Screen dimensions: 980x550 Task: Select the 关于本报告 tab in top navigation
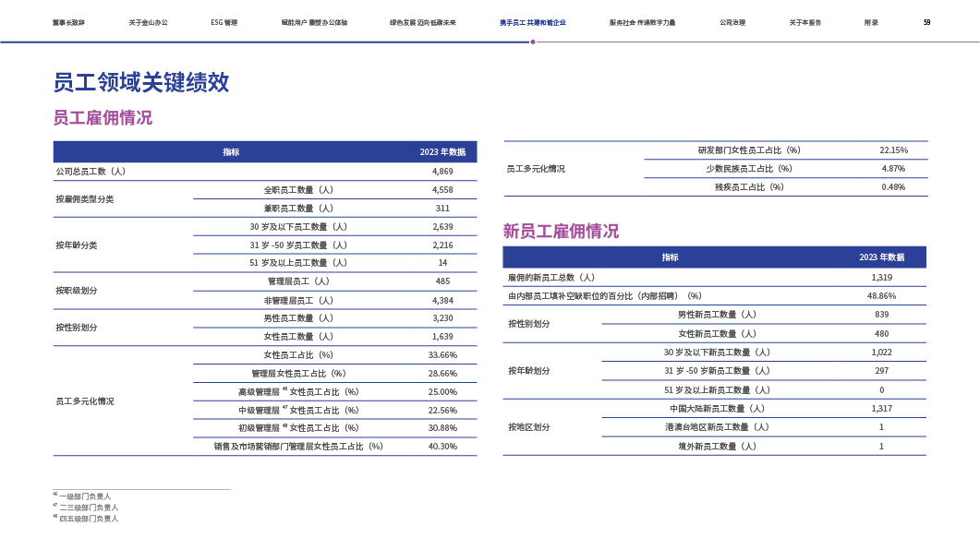[805, 22]
